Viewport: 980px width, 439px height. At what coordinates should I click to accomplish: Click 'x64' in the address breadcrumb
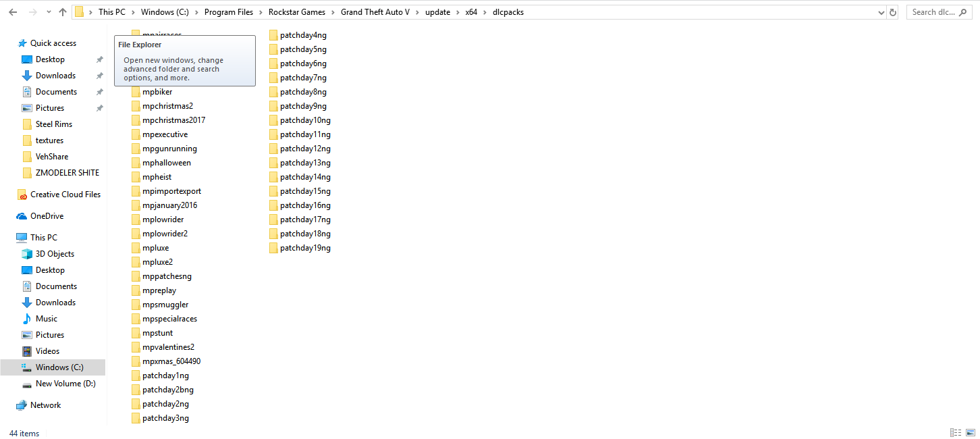pos(471,12)
